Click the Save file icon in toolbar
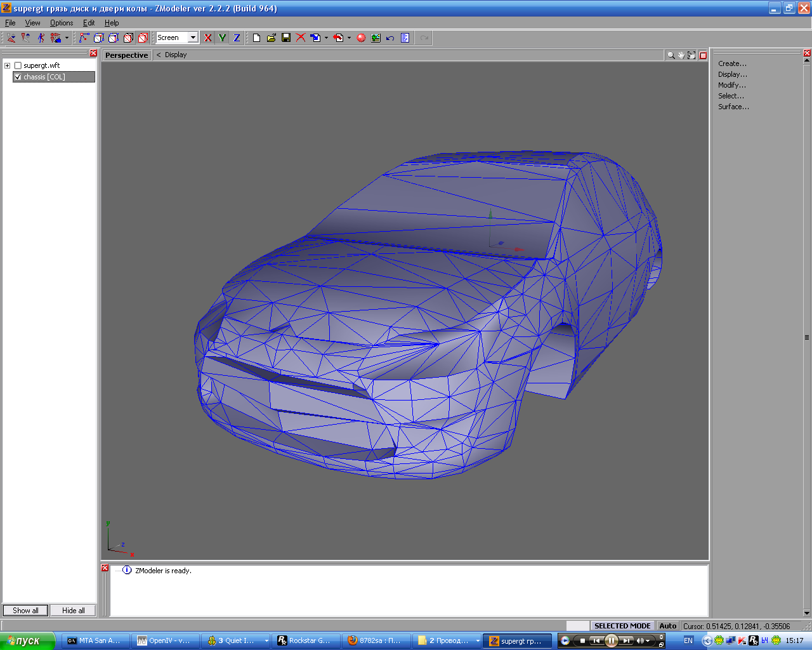 [286, 38]
